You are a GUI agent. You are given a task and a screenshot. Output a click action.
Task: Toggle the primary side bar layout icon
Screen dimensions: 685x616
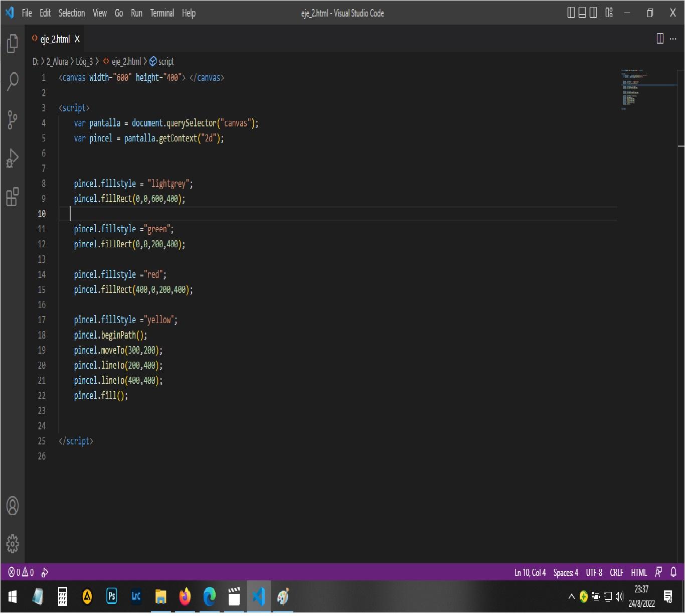click(571, 13)
